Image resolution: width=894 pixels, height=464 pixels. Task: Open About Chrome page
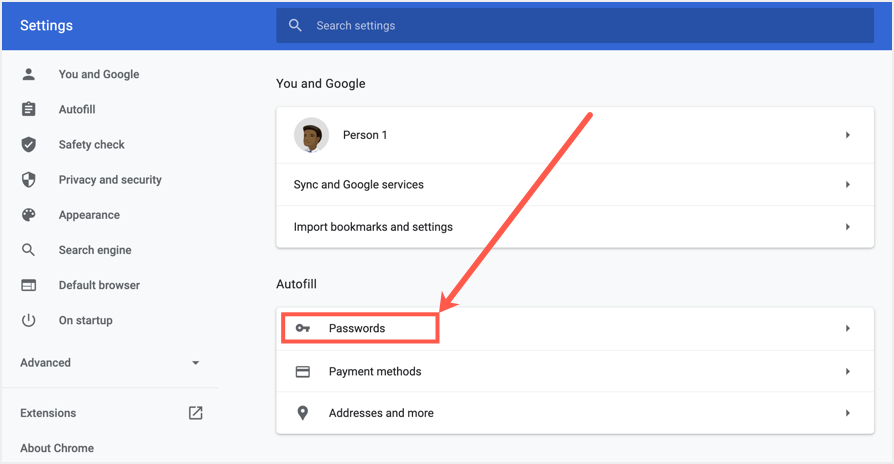coord(57,448)
